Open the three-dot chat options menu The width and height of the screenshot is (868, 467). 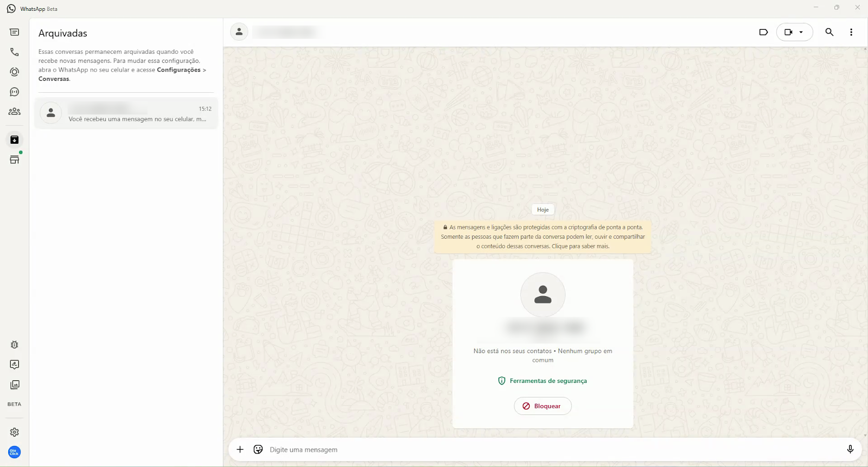[851, 32]
